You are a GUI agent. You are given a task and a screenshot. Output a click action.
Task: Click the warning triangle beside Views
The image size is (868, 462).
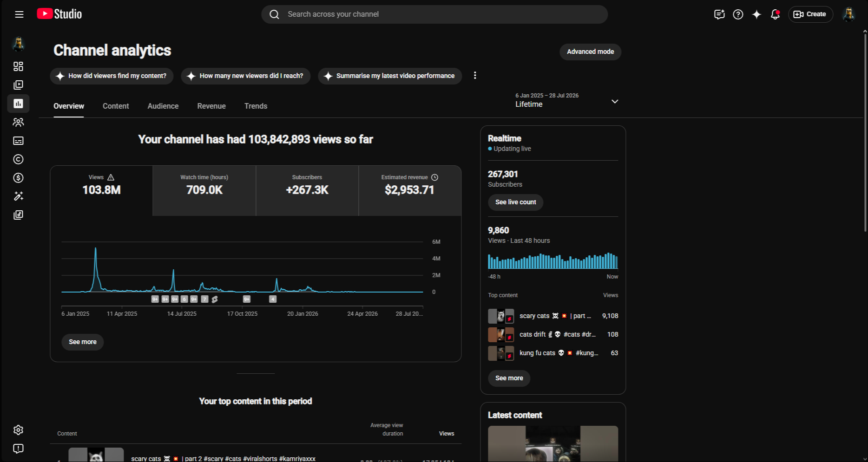(x=111, y=177)
